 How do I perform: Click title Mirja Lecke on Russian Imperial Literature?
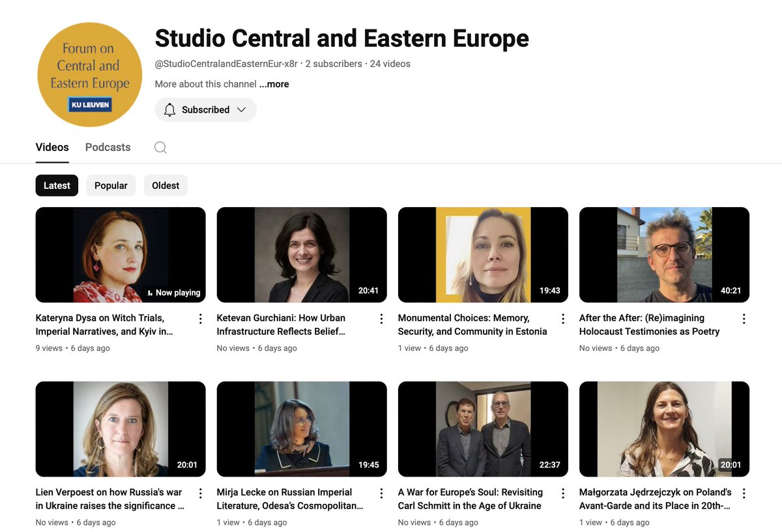290,499
